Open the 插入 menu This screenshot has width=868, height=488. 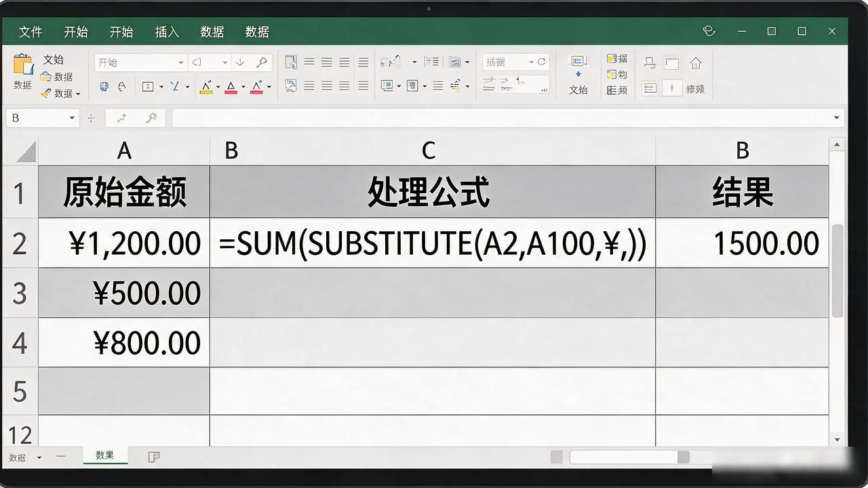167,32
